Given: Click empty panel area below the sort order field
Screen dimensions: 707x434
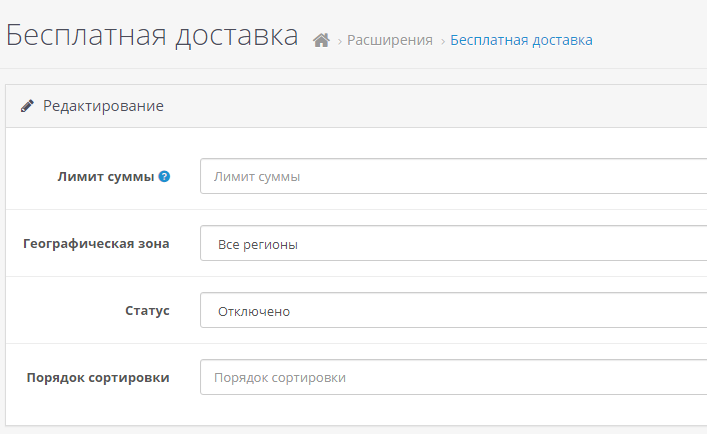Looking at the screenshot, I should [x=356, y=410].
